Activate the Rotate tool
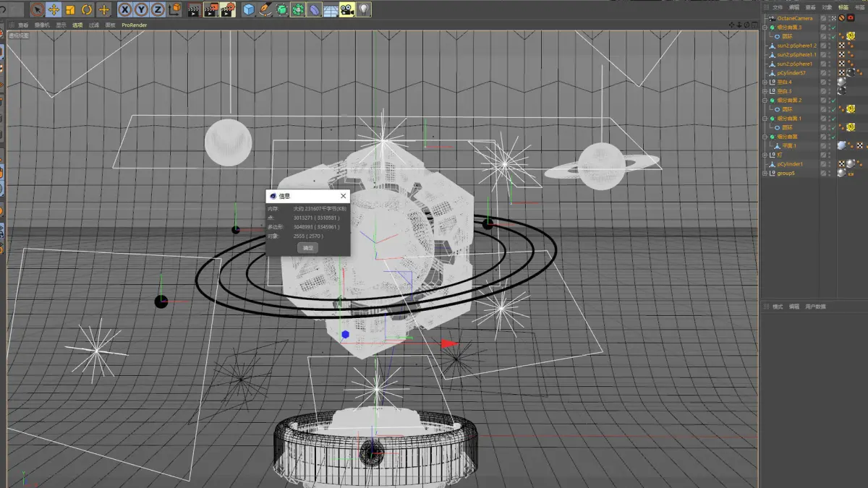The height and width of the screenshot is (488, 868). click(x=87, y=9)
